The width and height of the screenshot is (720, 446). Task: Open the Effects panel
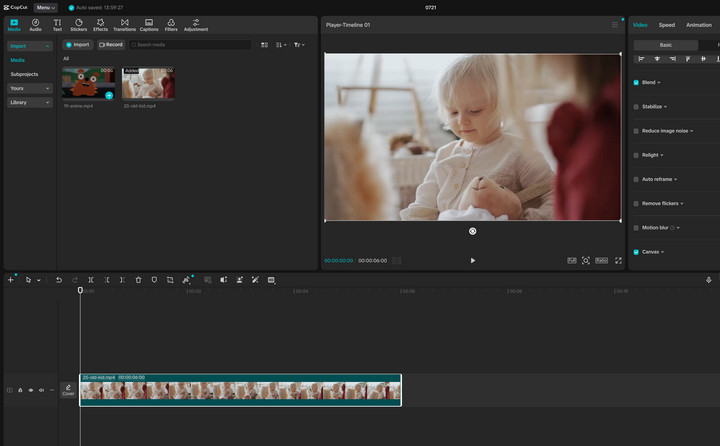tap(100, 25)
